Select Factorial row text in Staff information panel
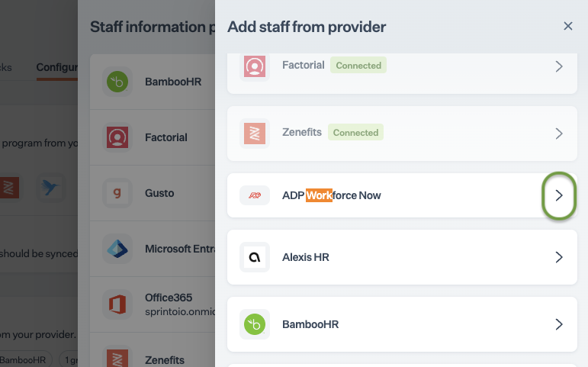 166,137
